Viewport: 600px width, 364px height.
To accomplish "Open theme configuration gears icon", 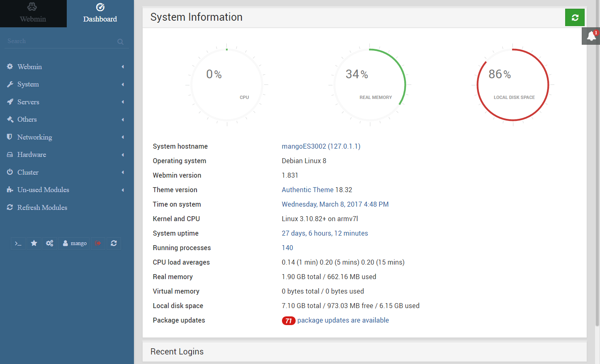I will click(x=50, y=243).
